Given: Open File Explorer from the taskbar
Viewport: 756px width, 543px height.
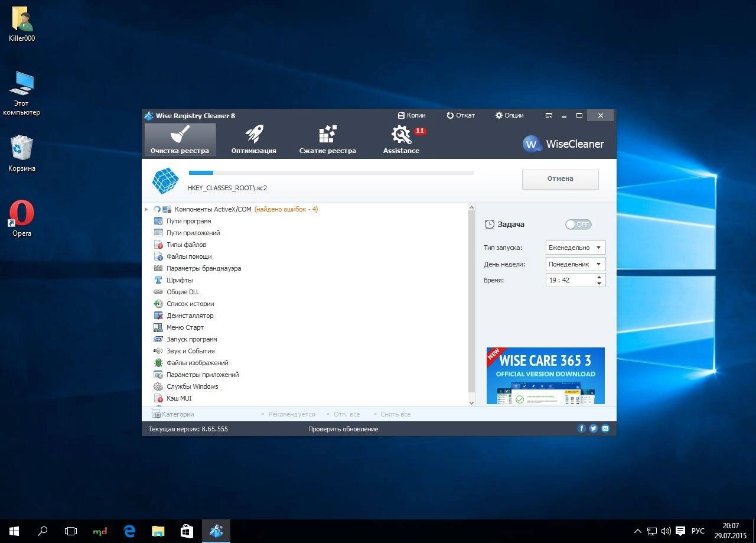Looking at the screenshot, I should (x=158, y=531).
